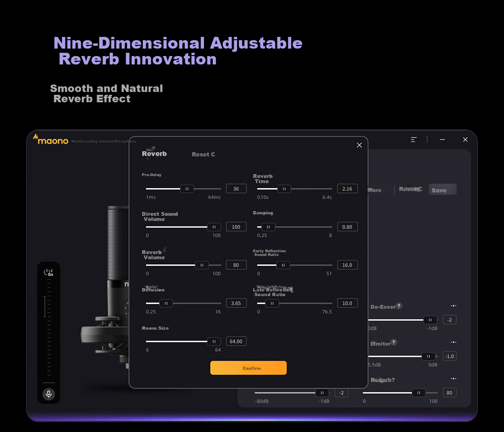Click the Maono logo
The image size is (504, 432).
[51, 140]
